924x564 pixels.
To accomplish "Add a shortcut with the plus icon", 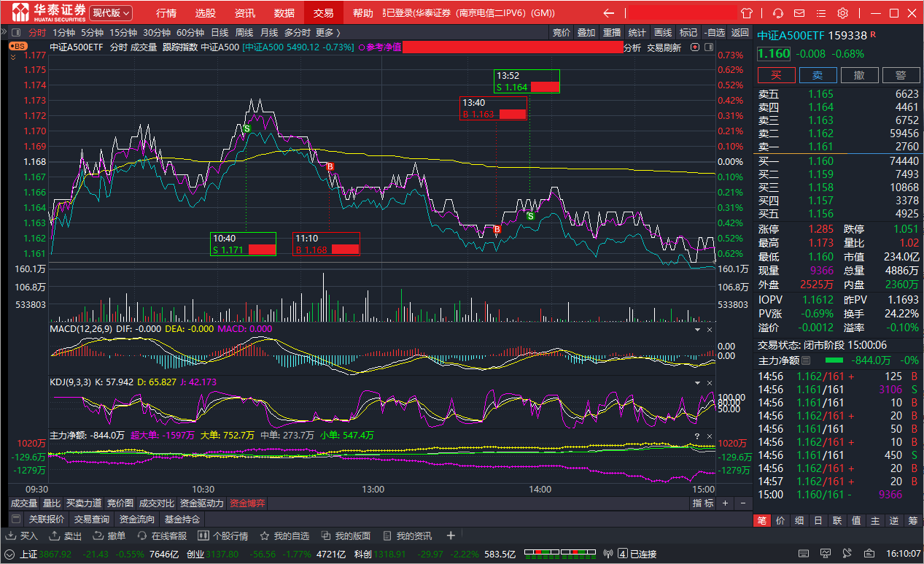I will [x=451, y=536].
